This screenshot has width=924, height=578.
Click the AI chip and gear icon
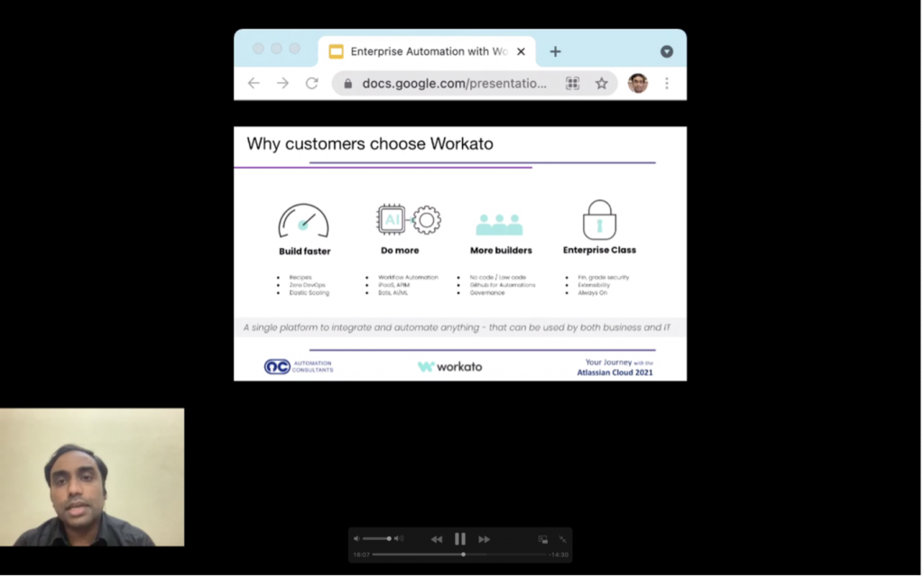(x=409, y=219)
